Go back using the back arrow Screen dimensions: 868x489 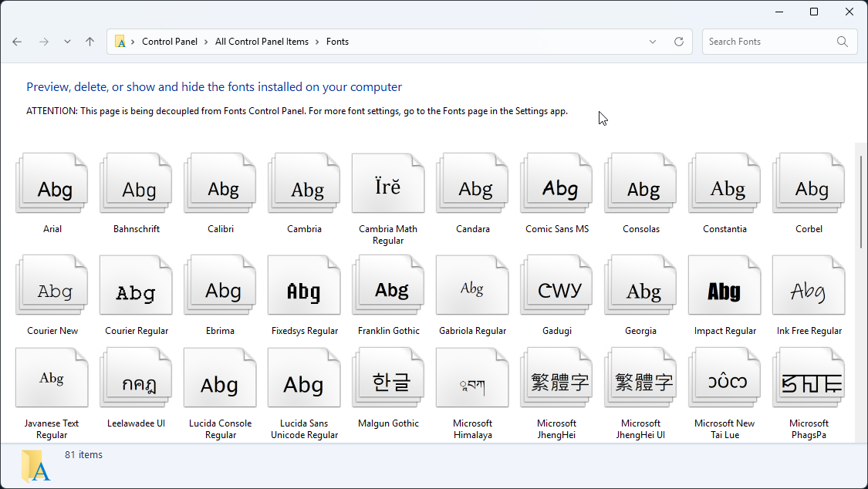tap(17, 42)
